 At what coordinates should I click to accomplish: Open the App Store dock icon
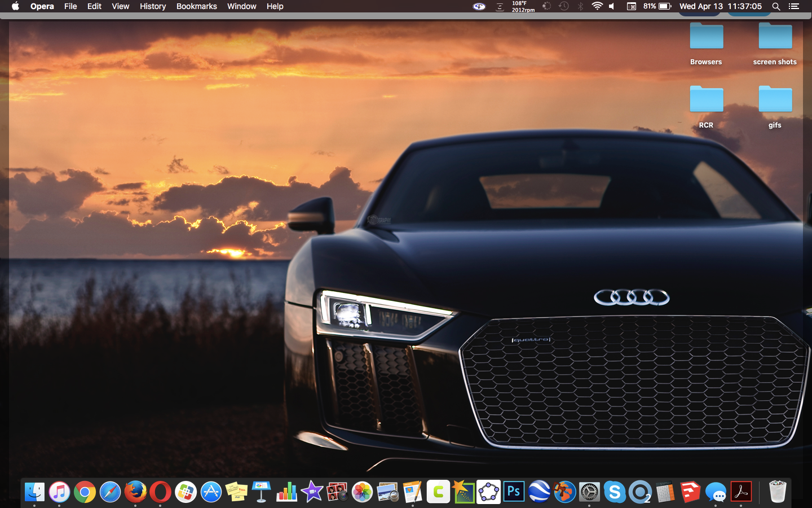(x=211, y=492)
